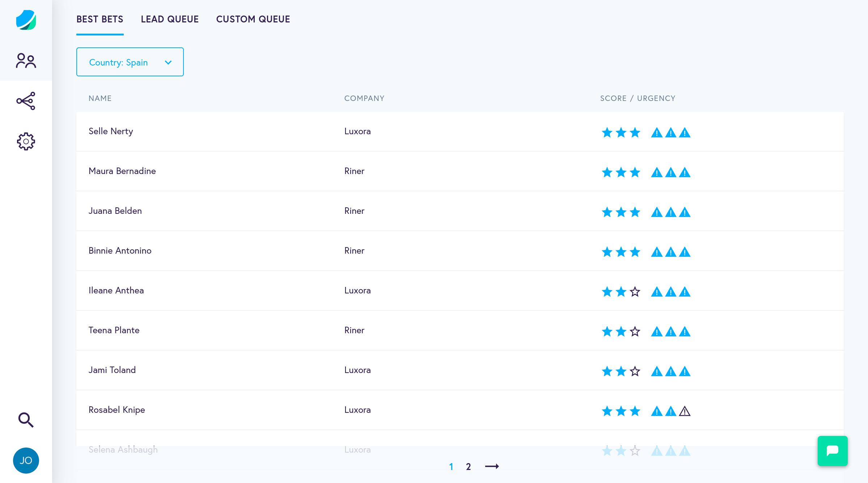Select the Best Bets tab
Screen dimensions: 868x483
coord(100,19)
